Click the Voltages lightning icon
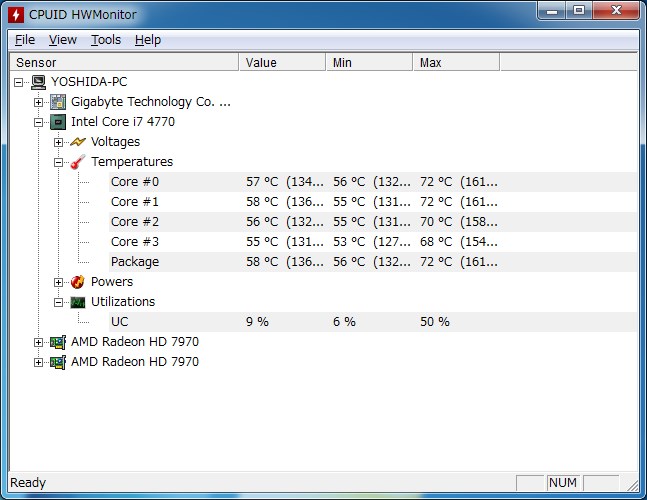This screenshot has width=647, height=500. click(78, 142)
